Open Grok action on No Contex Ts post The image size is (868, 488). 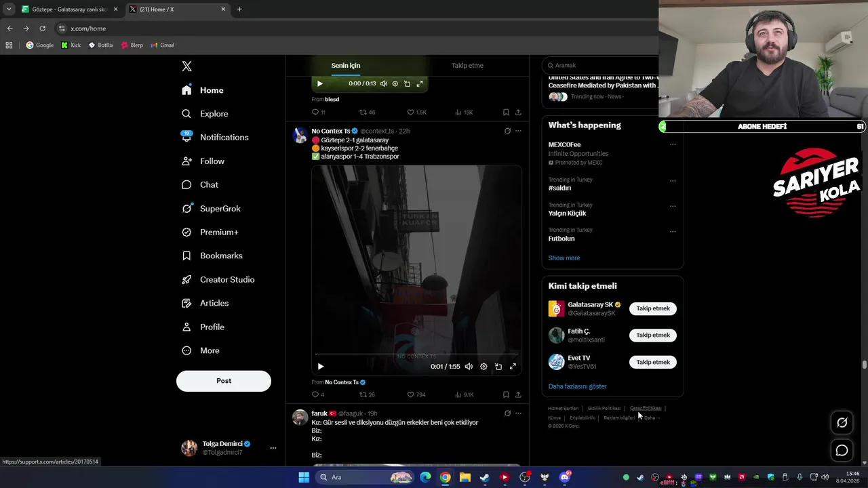[x=507, y=131]
